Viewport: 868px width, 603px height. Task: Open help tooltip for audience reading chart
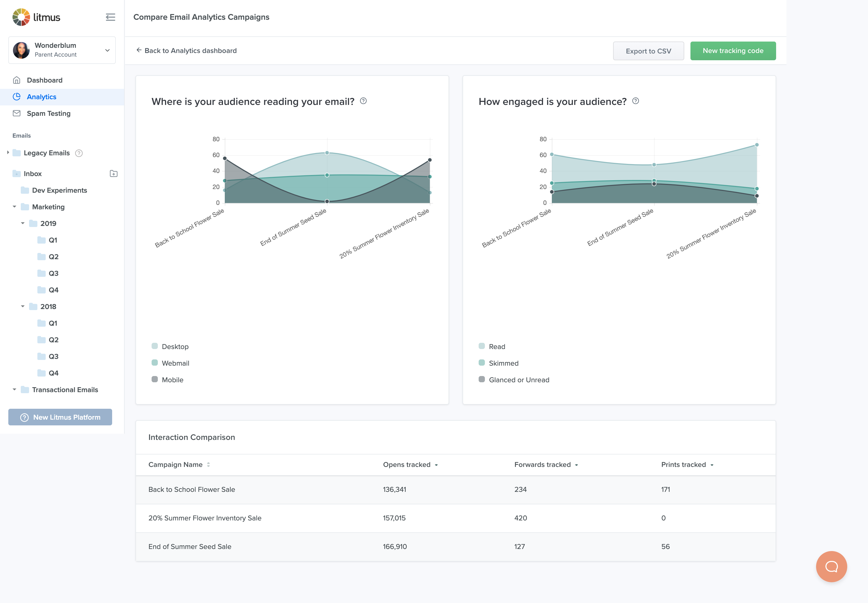pos(363,101)
